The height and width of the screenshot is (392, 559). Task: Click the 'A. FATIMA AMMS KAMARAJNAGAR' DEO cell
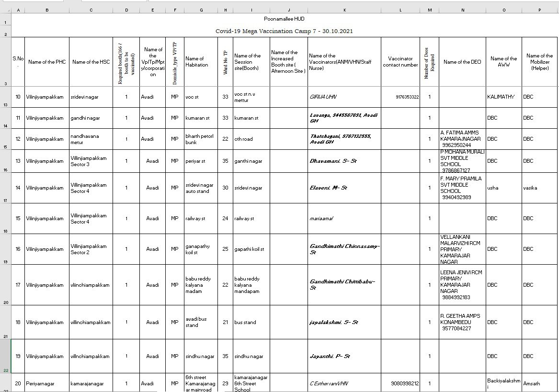[462, 139]
